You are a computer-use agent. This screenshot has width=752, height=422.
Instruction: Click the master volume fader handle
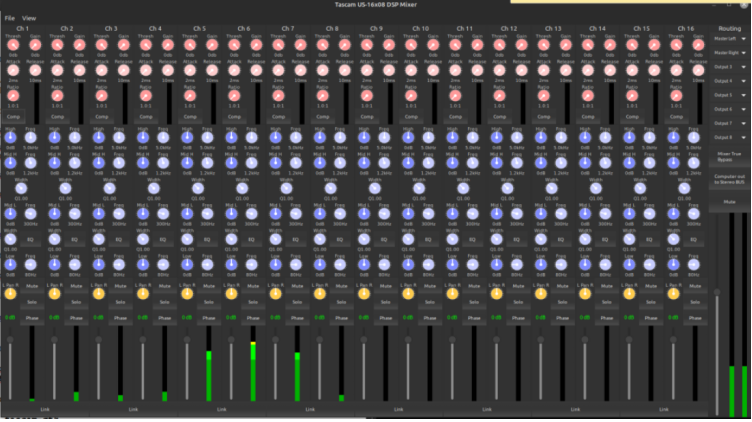(717, 292)
